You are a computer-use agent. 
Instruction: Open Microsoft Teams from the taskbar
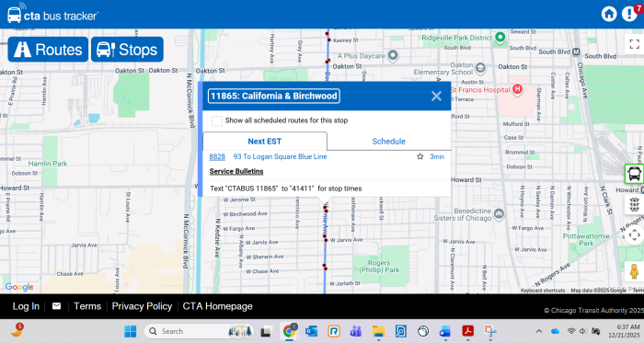coord(356,331)
